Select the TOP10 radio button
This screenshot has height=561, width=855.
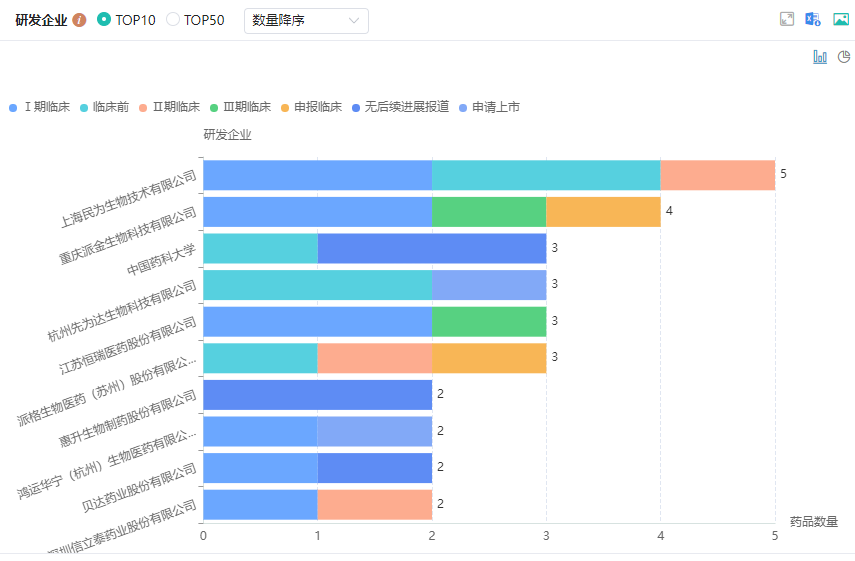[x=104, y=20]
